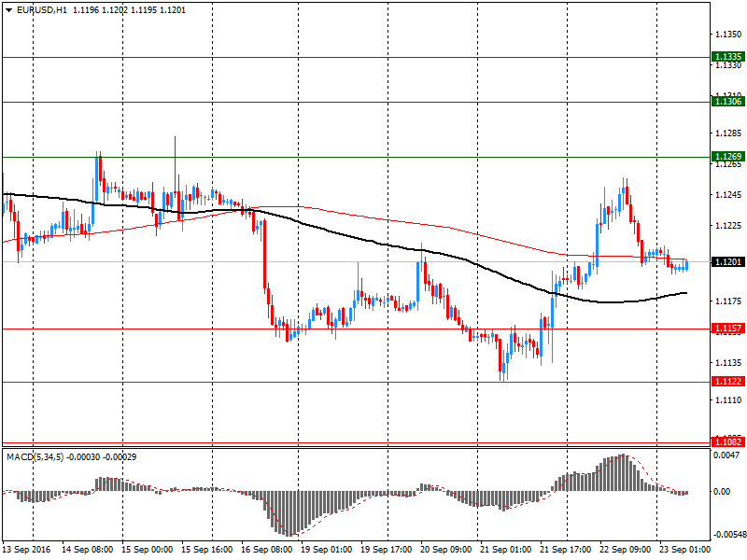Click the 15 Sep 00:00 time label
The height and width of the screenshot is (560, 747).
pos(148,550)
